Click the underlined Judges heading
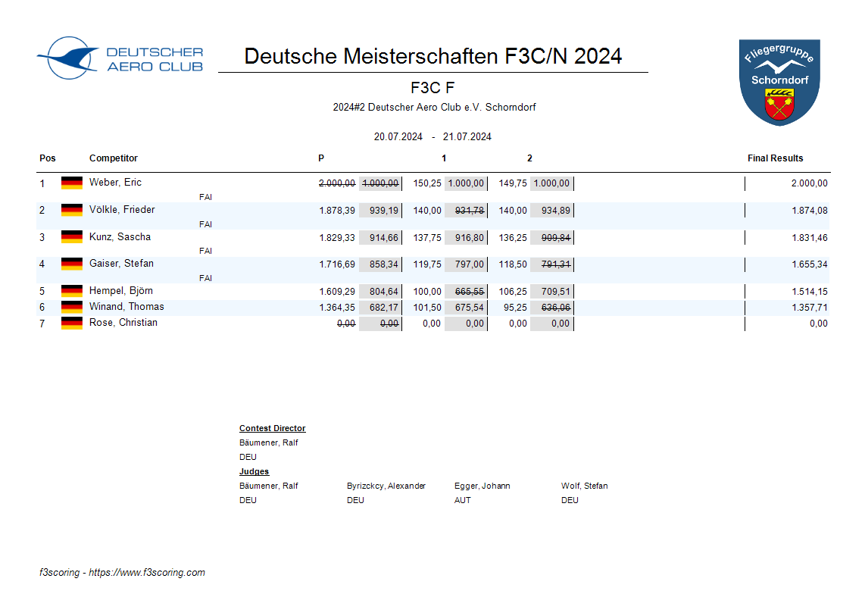The width and height of the screenshot is (865, 616). pyautogui.click(x=254, y=472)
